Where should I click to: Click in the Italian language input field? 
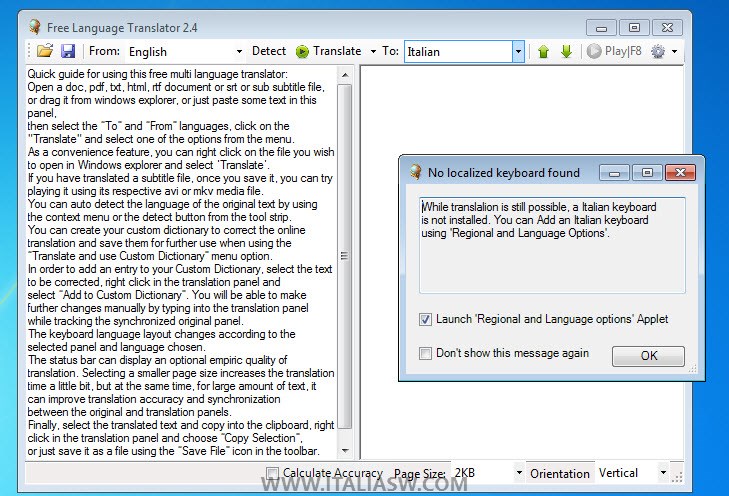[x=458, y=52]
